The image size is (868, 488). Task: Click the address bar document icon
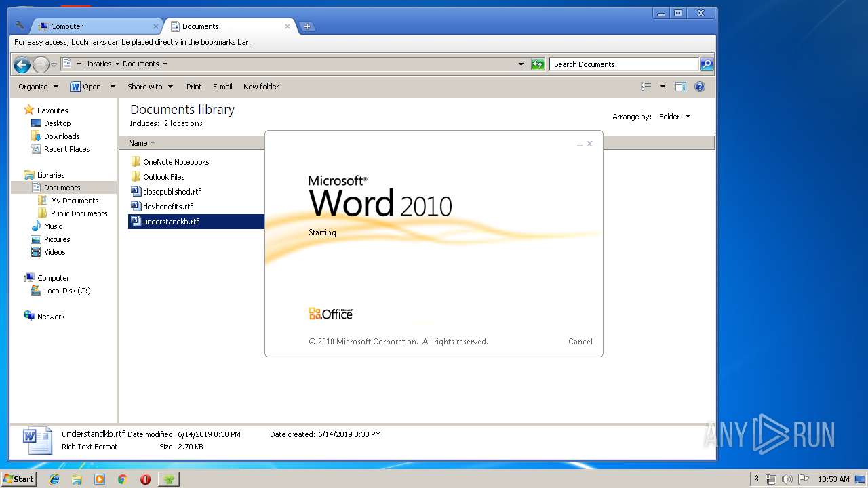tap(67, 64)
